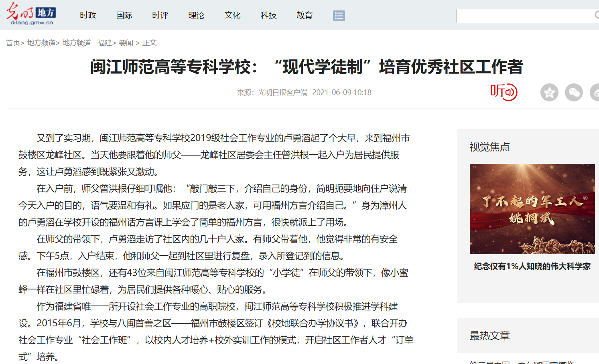The width and height of the screenshot is (599, 364).
Task: Switch to the 文化 channel
Action: coord(232,15)
